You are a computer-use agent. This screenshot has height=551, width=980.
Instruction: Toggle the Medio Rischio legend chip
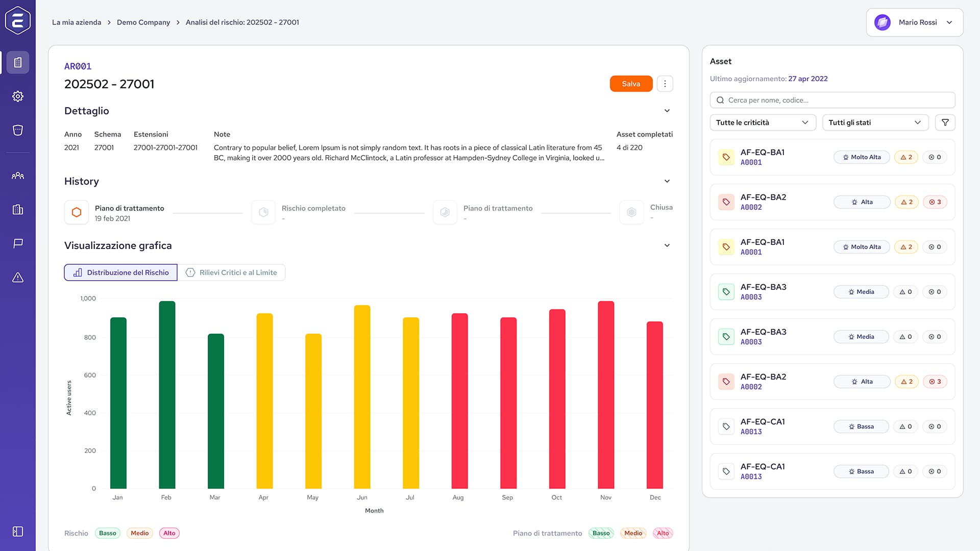[139, 533]
